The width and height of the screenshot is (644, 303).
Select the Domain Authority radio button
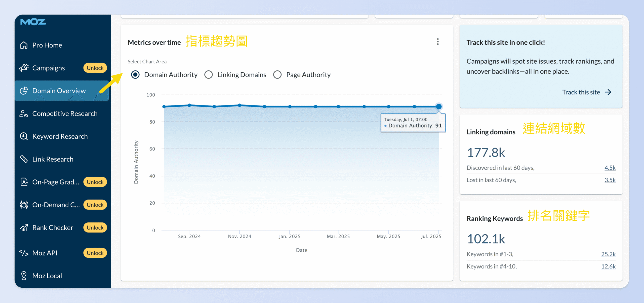(135, 74)
